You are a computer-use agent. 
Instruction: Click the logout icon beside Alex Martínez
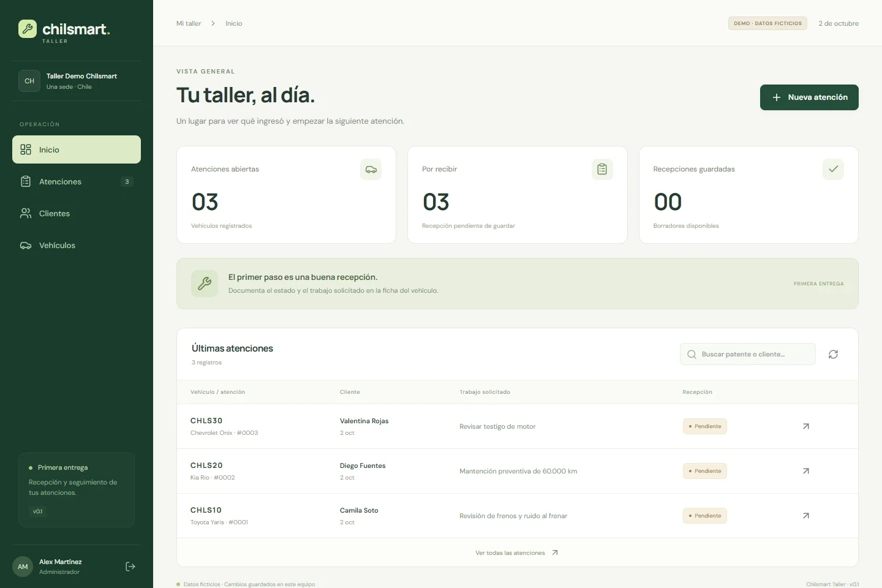click(x=130, y=567)
